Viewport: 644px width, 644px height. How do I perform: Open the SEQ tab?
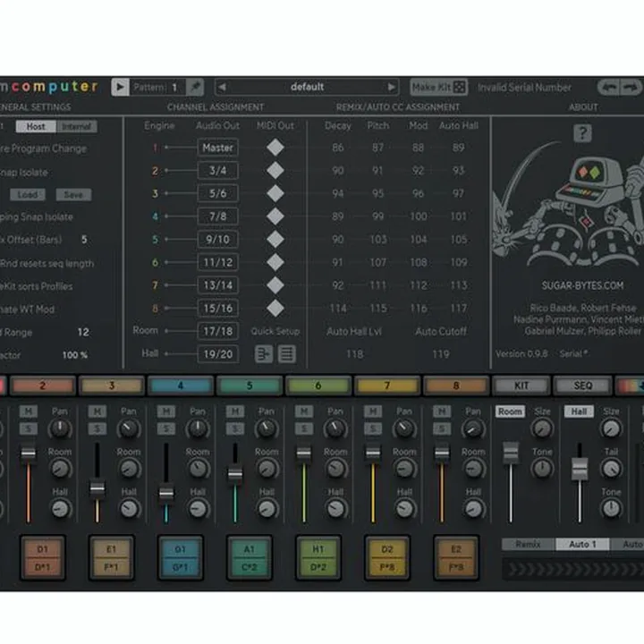[583, 386]
